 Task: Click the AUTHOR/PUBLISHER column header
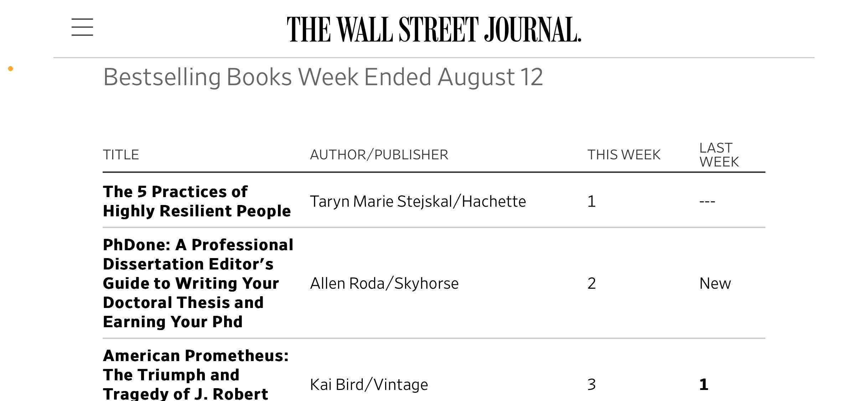[x=379, y=155]
